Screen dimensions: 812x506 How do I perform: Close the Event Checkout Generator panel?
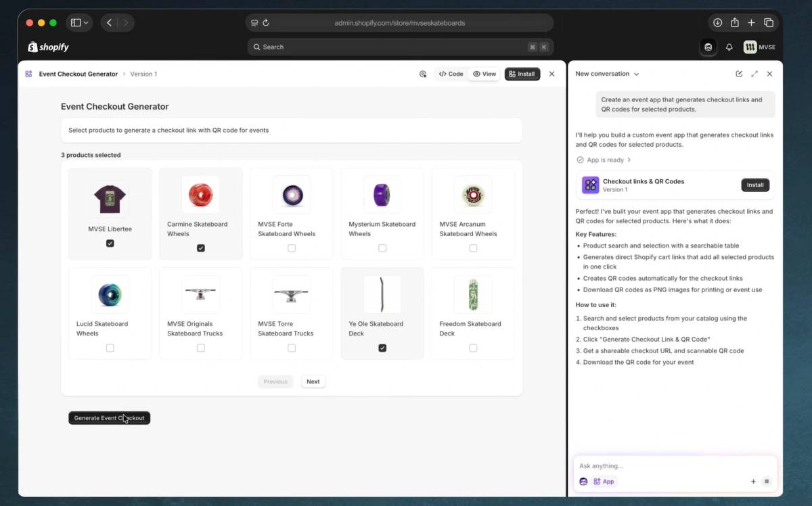point(551,74)
